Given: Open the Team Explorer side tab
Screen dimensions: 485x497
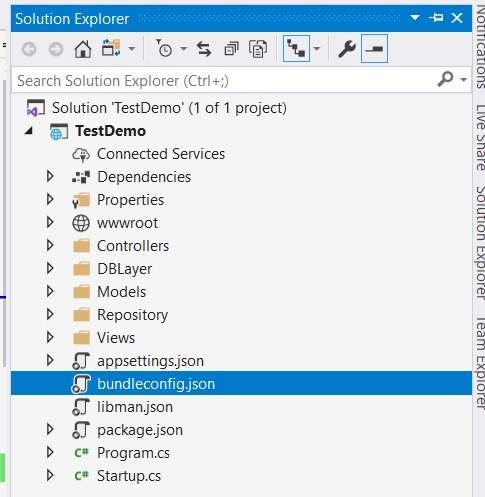Looking at the screenshot, I should 480,363.
